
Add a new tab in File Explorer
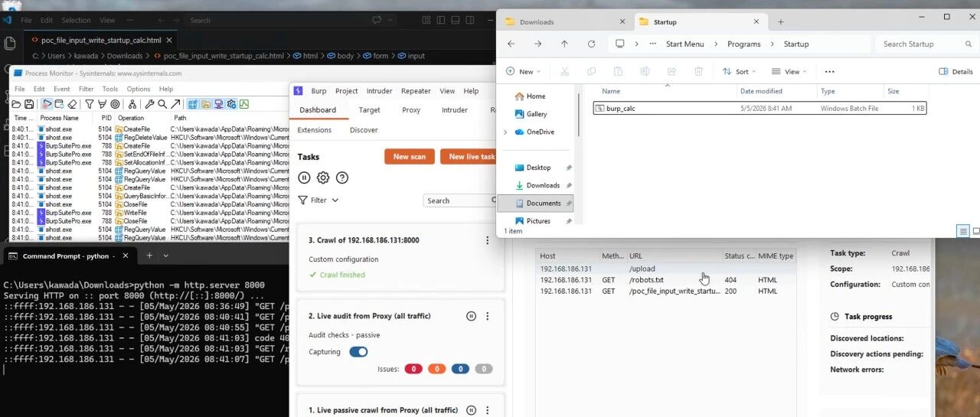[781, 21]
